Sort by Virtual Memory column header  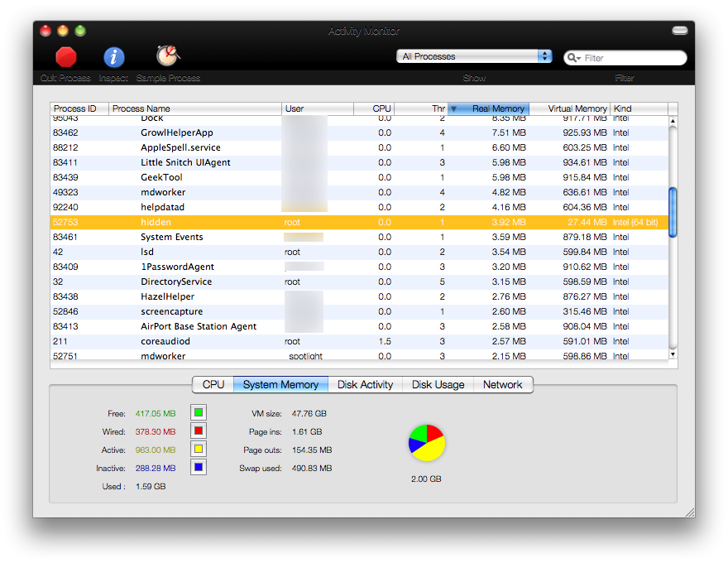click(x=570, y=108)
